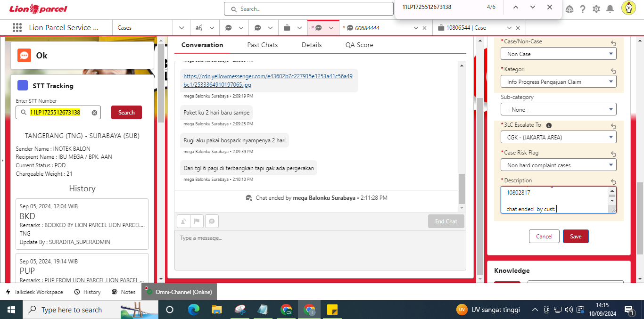This screenshot has height=319, width=644.
Task: Switch to the 00684444 workspace tab
Action: click(367, 28)
